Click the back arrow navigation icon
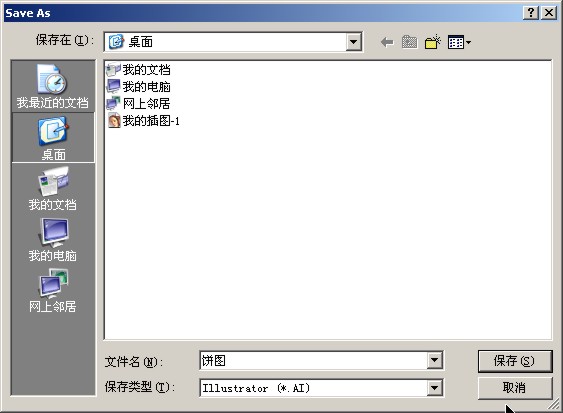Screen dimensions: 563x413 387,42
